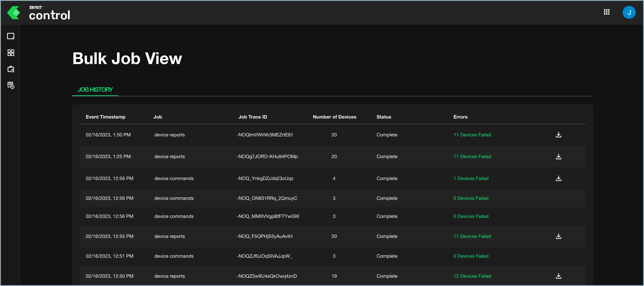
Task: Select trace ID -NOQZ3w9U4eQkOwq4znD
Action: pos(267,276)
